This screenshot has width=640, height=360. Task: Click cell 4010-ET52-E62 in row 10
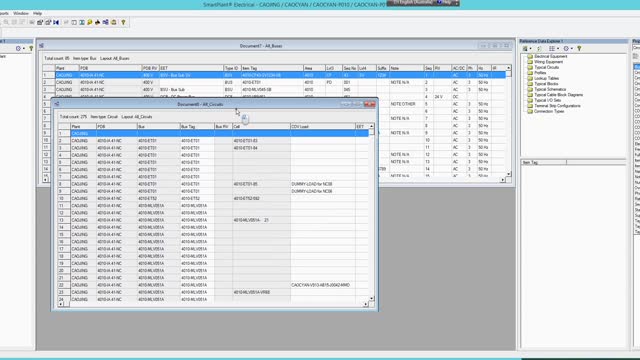(261, 198)
